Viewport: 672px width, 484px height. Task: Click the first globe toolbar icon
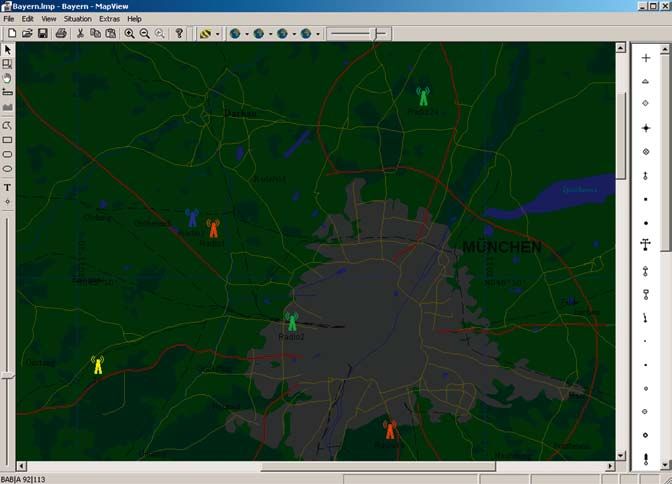coord(235,33)
